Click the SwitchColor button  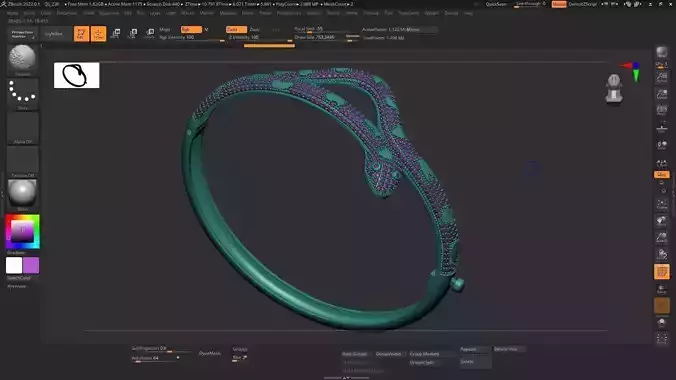point(19,278)
